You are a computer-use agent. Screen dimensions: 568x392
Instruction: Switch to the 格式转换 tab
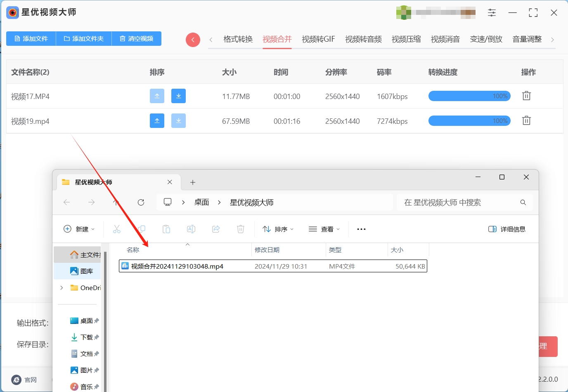pyautogui.click(x=238, y=39)
